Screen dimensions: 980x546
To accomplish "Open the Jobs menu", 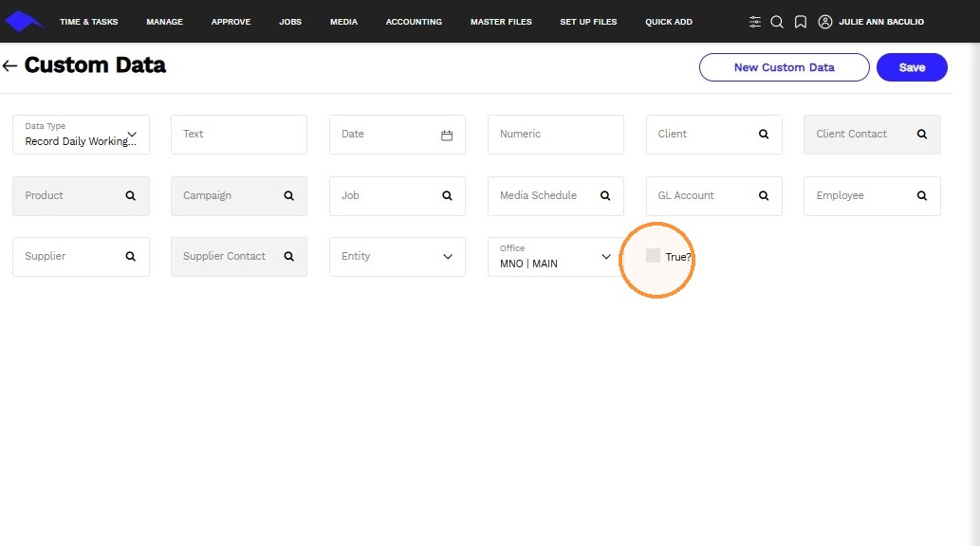I will [x=290, y=22].
